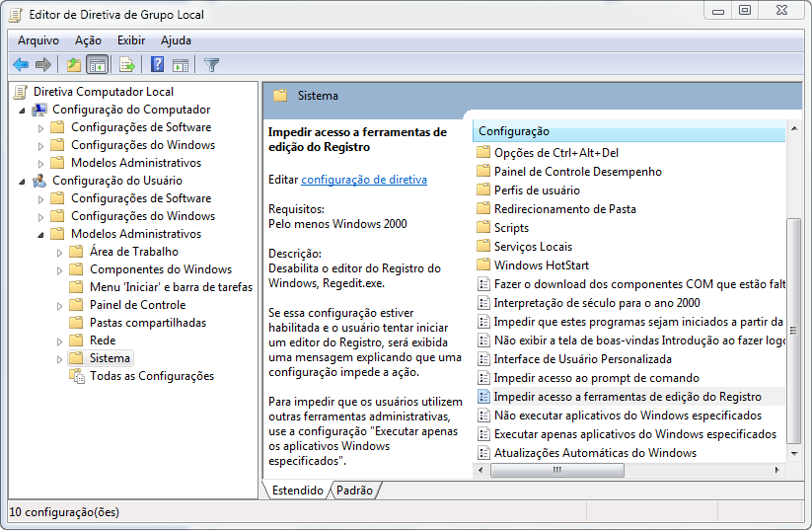Click folder icon next to Windows HotStart
812x530 pixels.
pyautogui.click(x=483, y=265)
